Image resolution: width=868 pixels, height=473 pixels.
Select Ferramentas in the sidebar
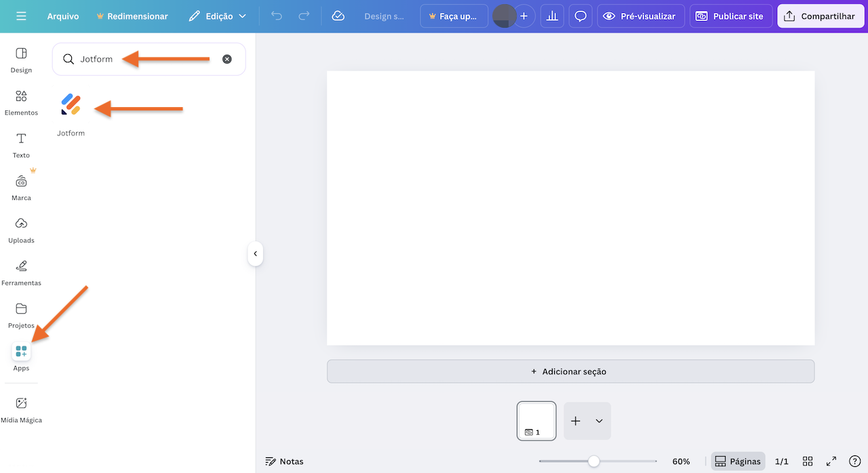click(x=21, y=271)
